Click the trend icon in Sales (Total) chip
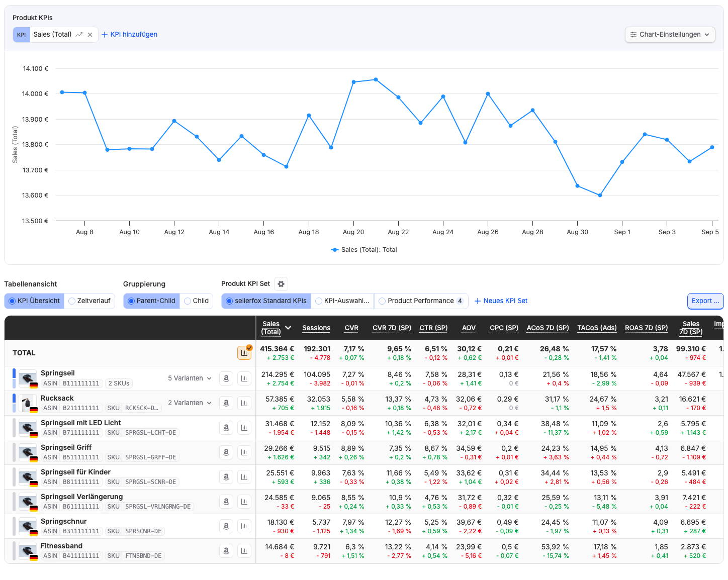 pyautogui.click(x=79, y=35)
